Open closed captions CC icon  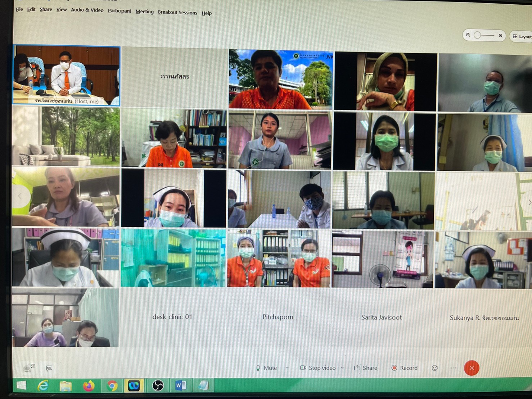(49, 368)
